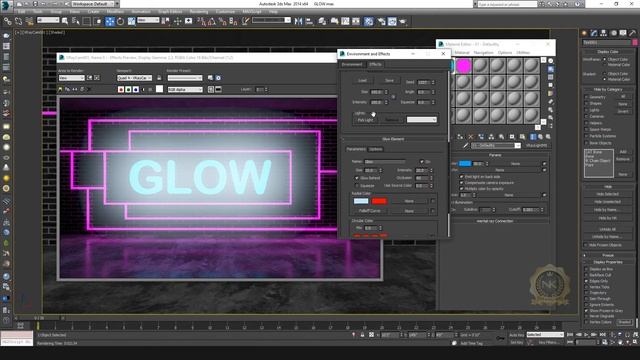Open the selection filter dropdown

[48, 20]
